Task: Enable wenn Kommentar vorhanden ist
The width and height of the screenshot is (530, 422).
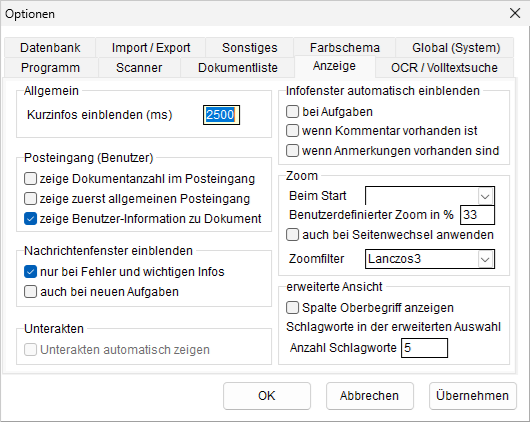Action: (x=292, y=131)
